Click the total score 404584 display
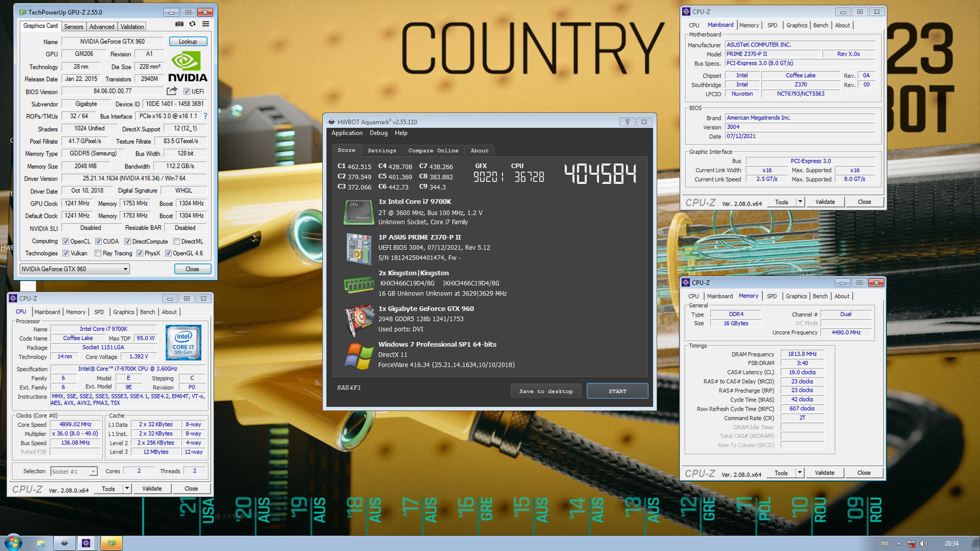 [600, 174]
